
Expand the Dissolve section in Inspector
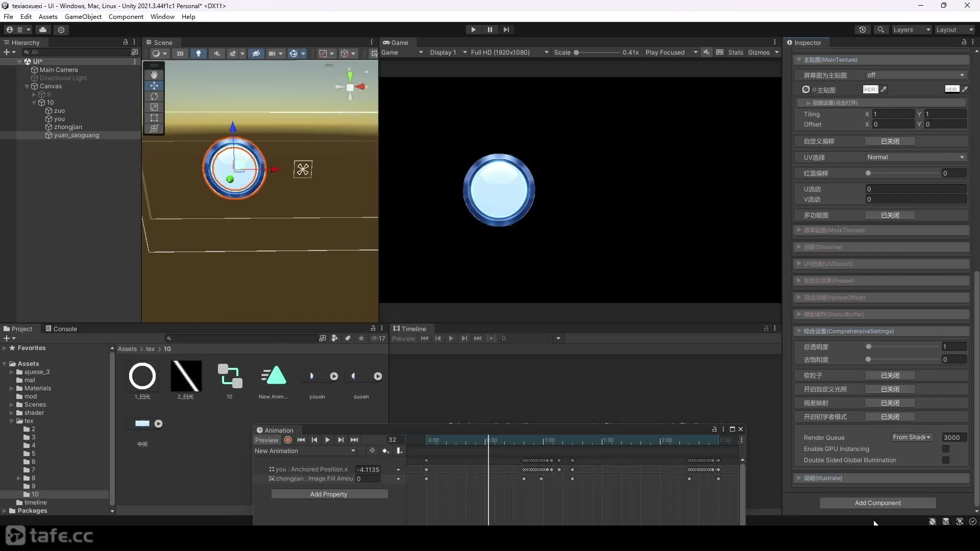coord(799,247)
